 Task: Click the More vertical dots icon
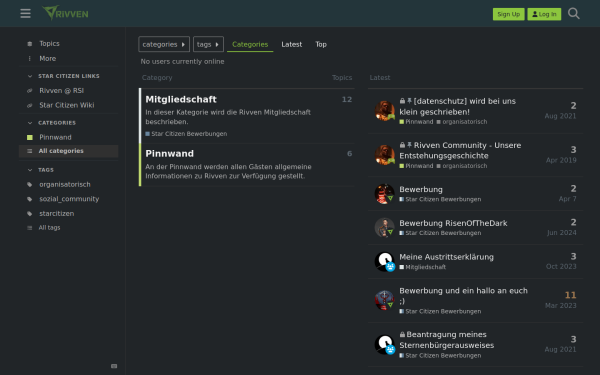[x=30, y=59]
